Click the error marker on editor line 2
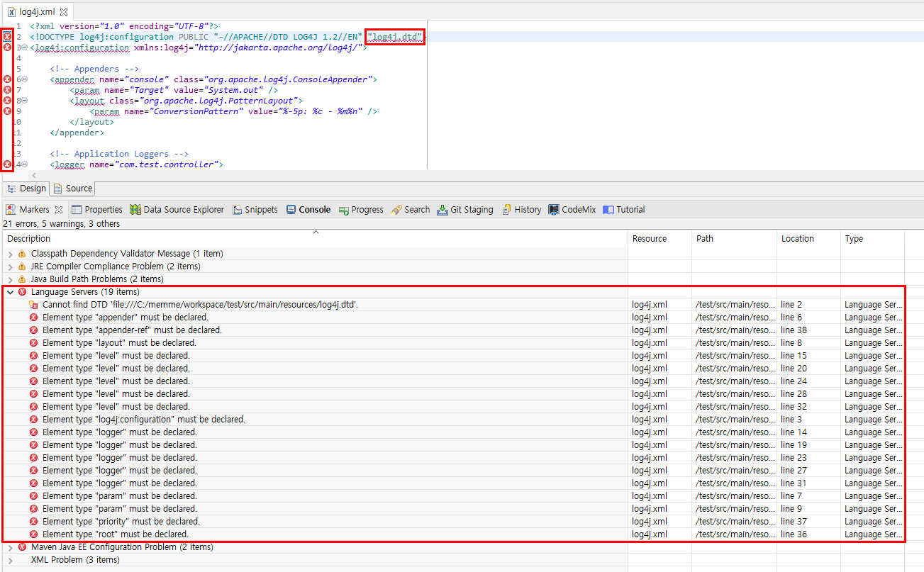The width and height of the screenshot is (924, 572). pyautogui.click(x=7, y=37)
